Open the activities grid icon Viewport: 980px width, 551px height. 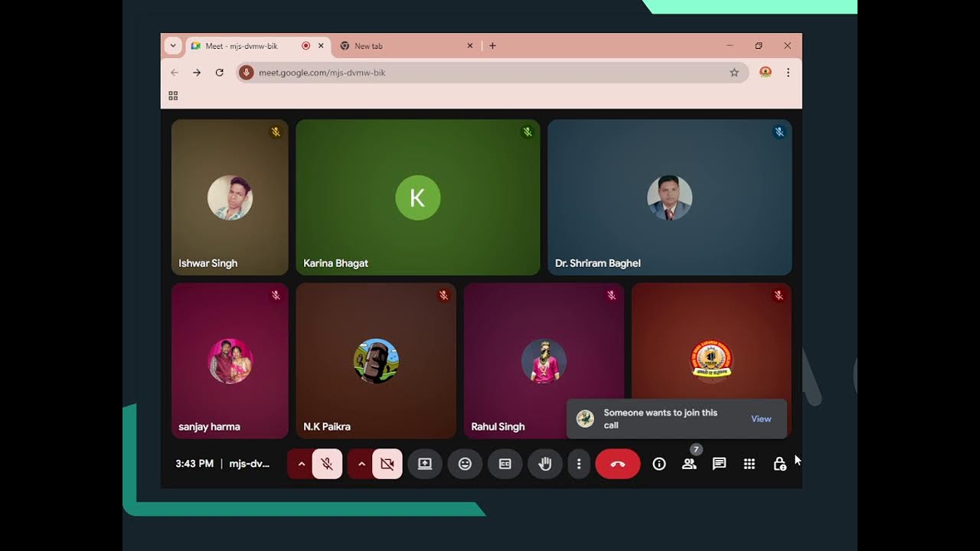click(750, 464)
